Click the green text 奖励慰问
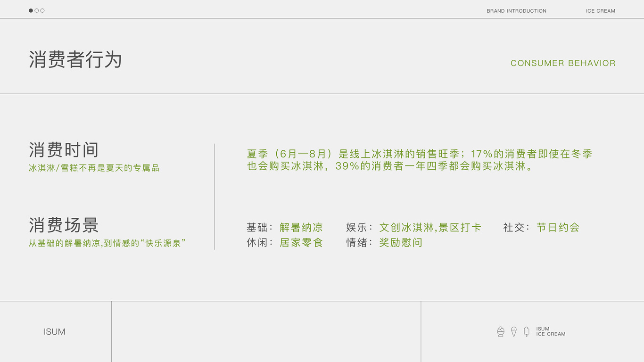Screen dimensions: 644x362 click(x=401, y=243)
